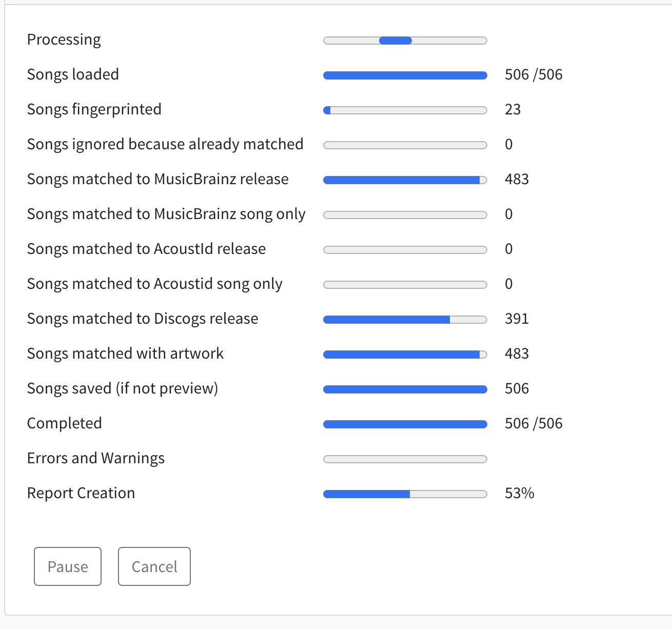Select Songs ignored because already matched label
672x629 pixels.
(165, 144)
